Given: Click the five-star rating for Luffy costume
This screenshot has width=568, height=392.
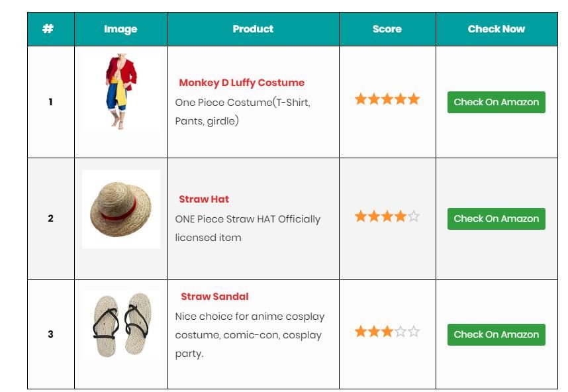Looking at the screenshot, I should tap(387, 99).
